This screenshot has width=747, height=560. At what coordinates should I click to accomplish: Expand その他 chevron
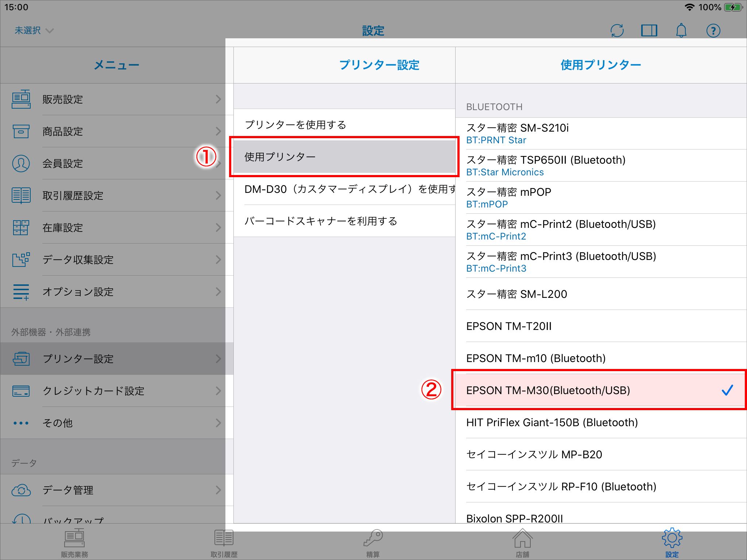(x=218, y=423)
